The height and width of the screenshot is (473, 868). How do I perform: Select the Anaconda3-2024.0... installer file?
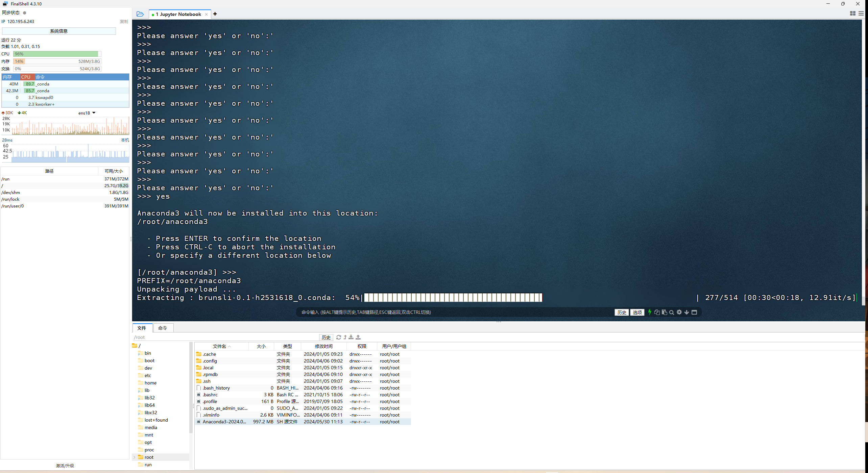coord(303,422)
